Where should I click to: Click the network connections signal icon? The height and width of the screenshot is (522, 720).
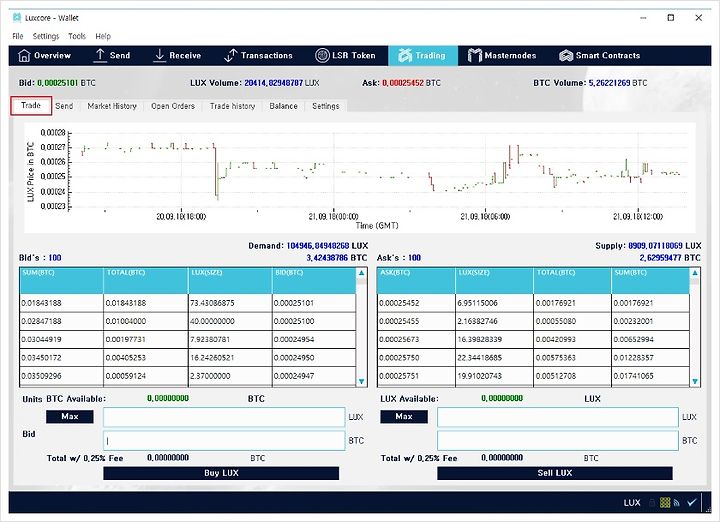pyautogui.click(x=676, y=503)
